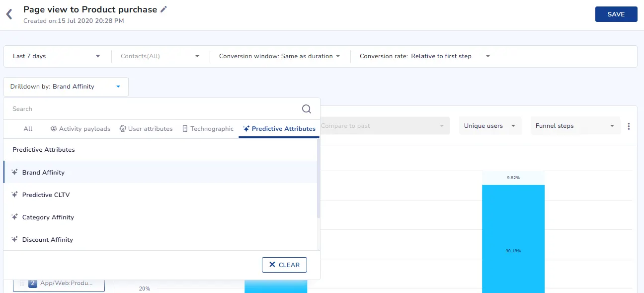
Task: Open the Last 7 days dropdown
Action: coord(56,56)
